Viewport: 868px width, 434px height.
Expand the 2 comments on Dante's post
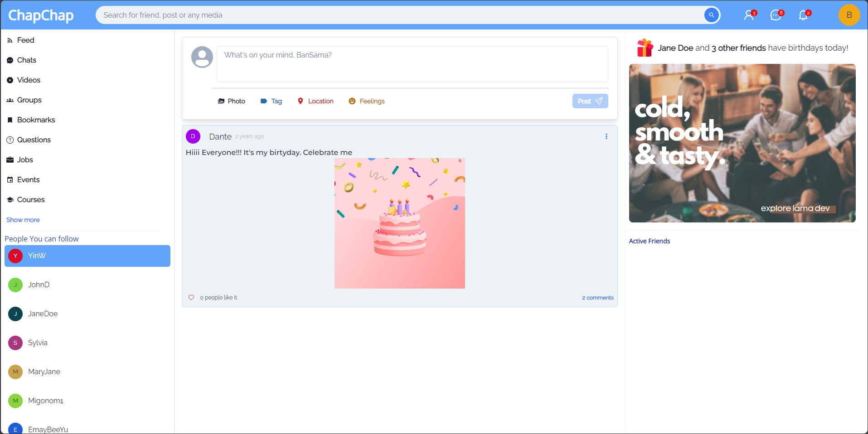[x=597, y=298]
